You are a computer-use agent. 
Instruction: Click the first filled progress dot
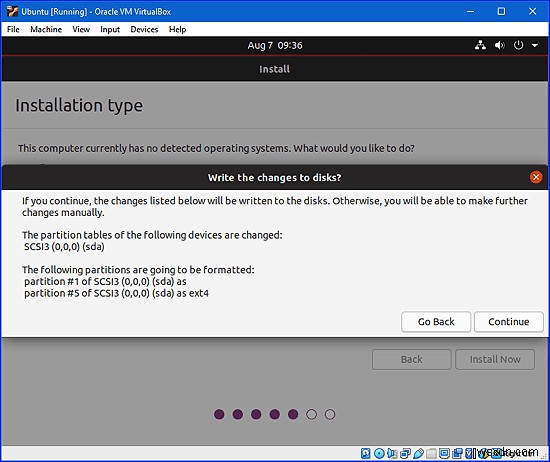tap(219, 414)
